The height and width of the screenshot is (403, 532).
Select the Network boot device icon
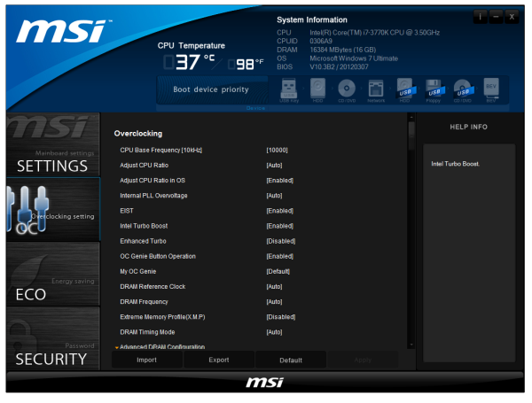click(376, 90)
